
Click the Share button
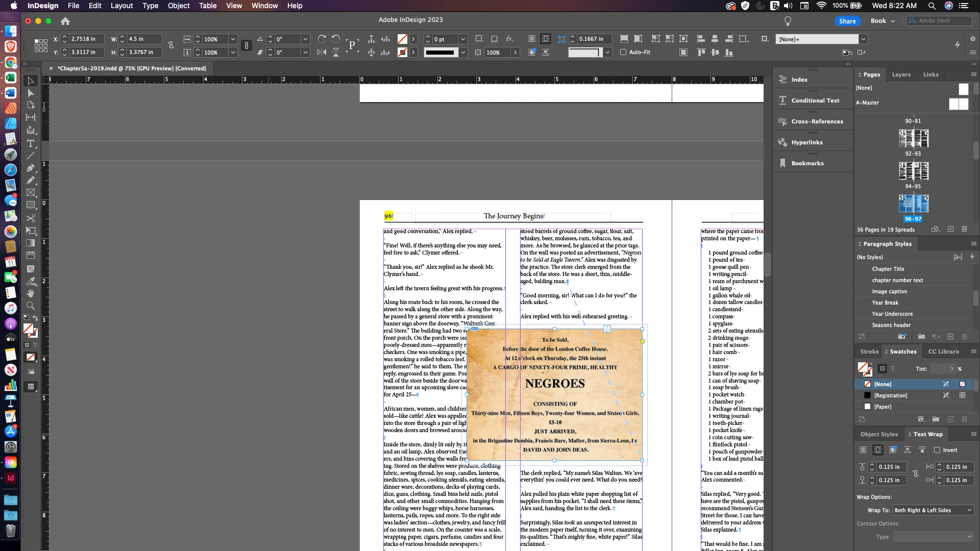click(x=847, y=21)
